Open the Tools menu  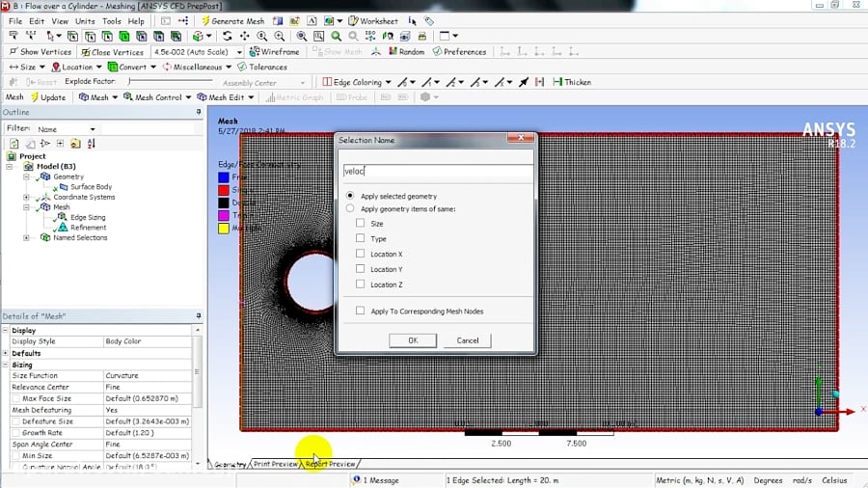111,21
